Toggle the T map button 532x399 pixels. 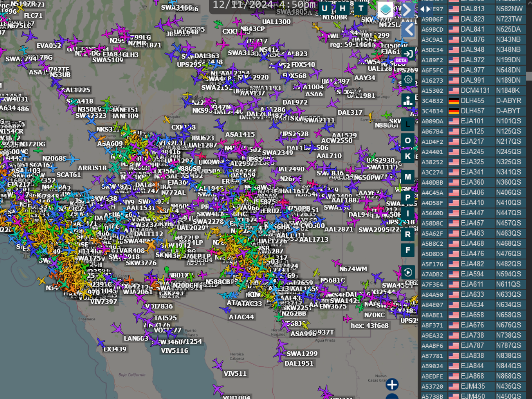click(x=361, y=8)
